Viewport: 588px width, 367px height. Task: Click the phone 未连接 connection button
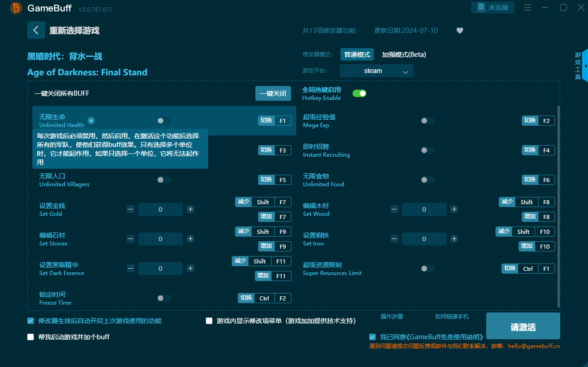pos(493,7)
